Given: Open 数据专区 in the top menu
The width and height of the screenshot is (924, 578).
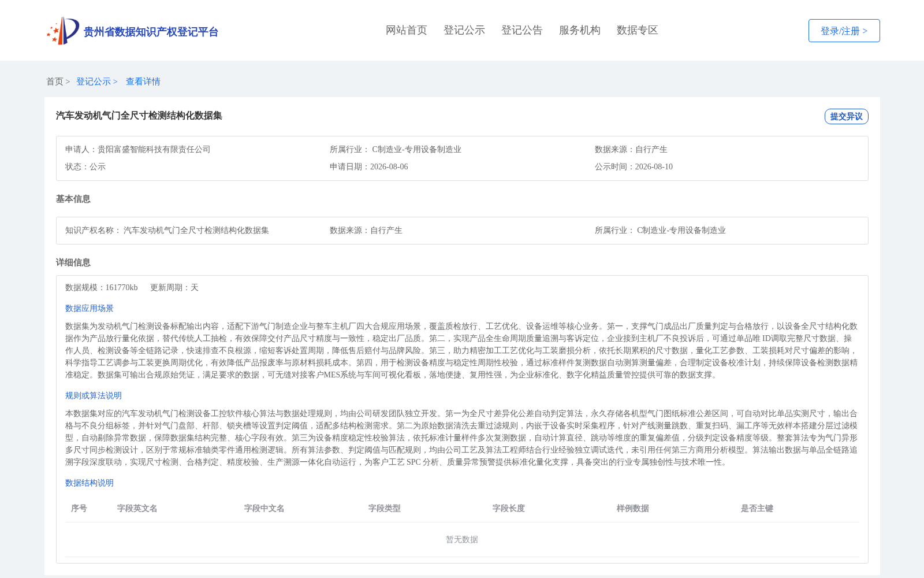Looking at the screenshot, I should [x=638, y=30].
